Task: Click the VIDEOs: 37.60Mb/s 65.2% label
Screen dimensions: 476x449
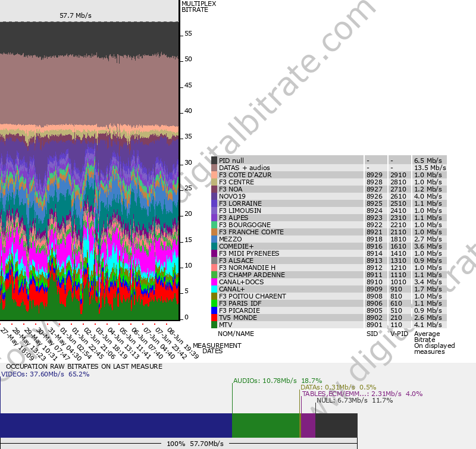Action: 45,374
